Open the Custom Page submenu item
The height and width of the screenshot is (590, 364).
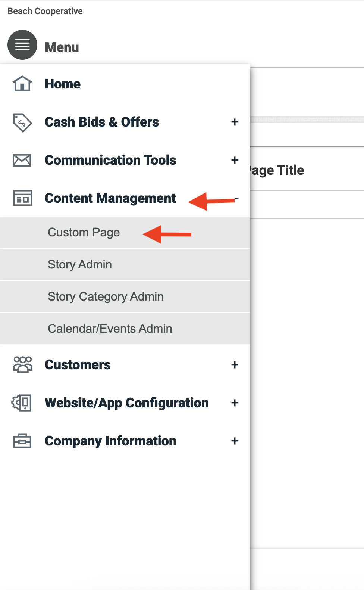125,233
